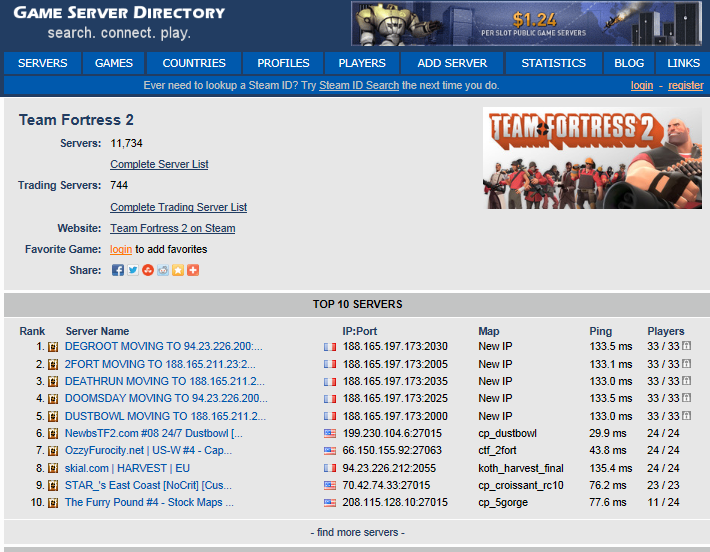Image resolution: width=710 pixels, height=552 pixels.
Task: Open The Furry Pound #4 server link
Action: [x=149, y=503]
